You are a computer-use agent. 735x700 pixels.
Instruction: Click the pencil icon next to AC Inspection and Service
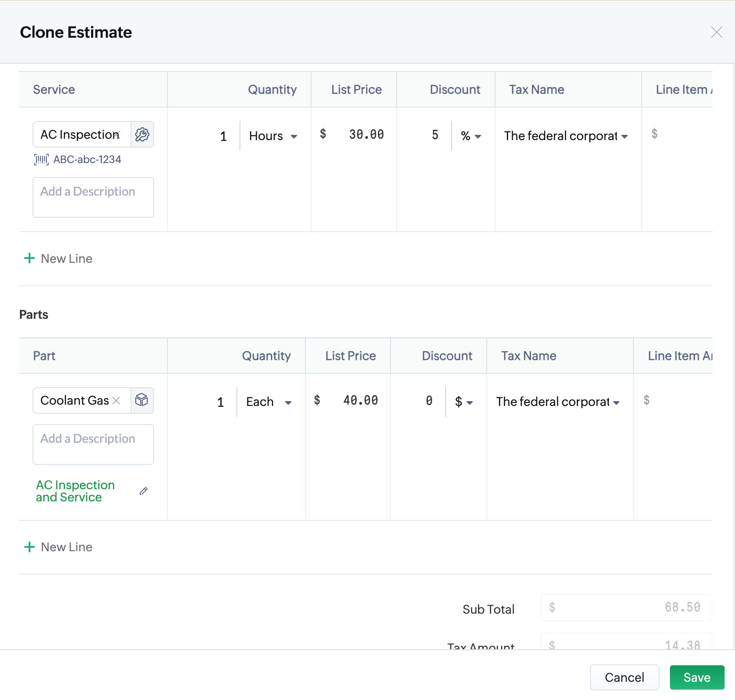point(144,491)
